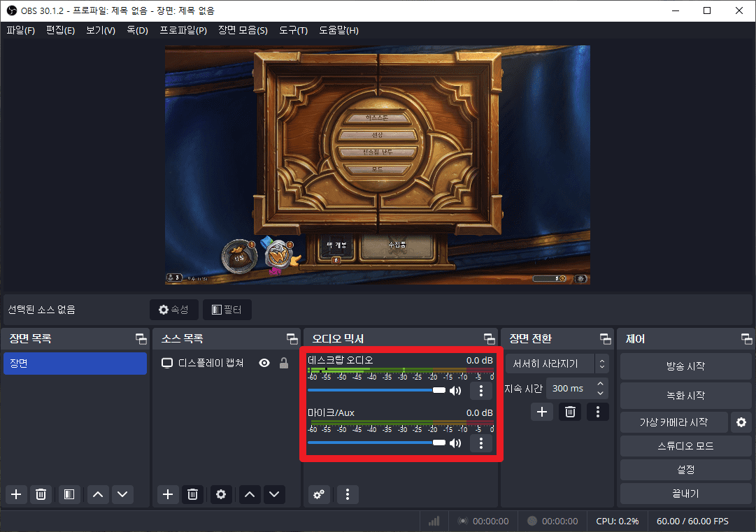Click the 필터 filters button

[227, 310]
